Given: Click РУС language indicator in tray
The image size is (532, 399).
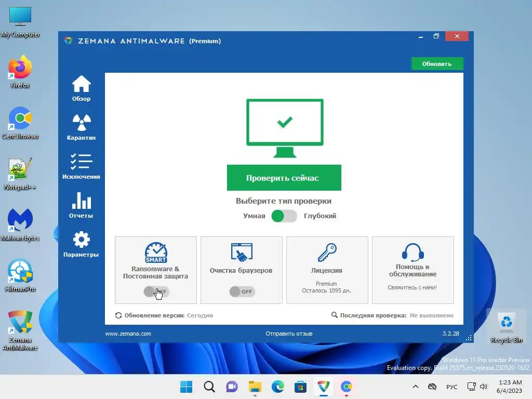Looking at the screenshot, I should (451, 387).
